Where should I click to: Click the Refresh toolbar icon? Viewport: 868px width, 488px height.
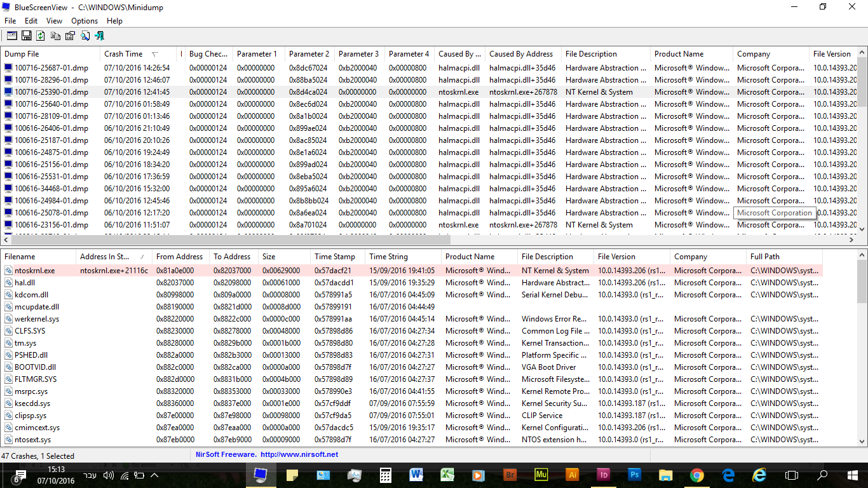pyautogui.click(x=41, y=36)
